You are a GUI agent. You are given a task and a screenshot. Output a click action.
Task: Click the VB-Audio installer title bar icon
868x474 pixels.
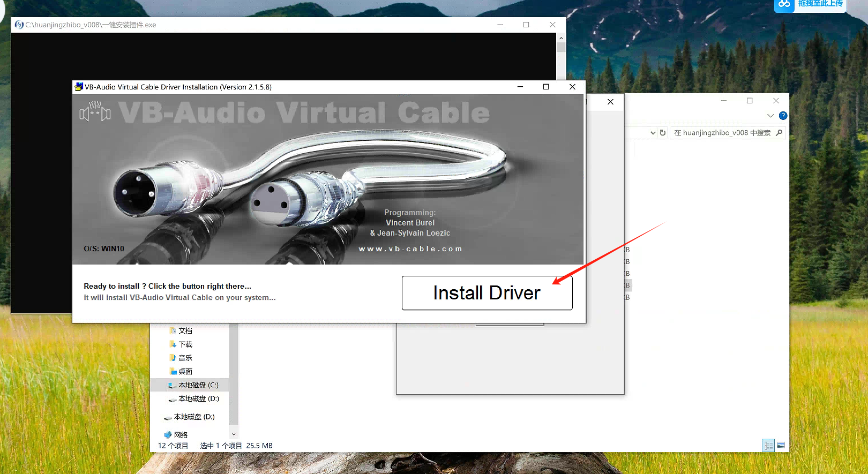click(79, 87)
